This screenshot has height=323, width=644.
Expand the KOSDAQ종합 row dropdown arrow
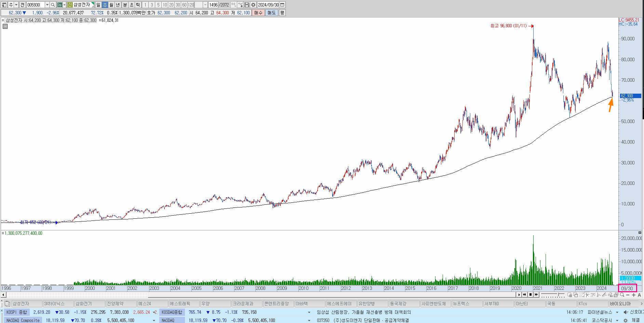pyautogui.click(x=309, y=312)
